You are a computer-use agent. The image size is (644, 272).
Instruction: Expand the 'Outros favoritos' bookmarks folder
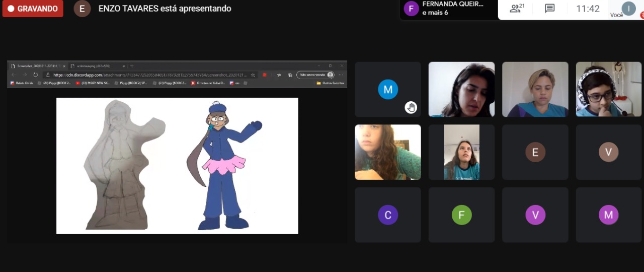[330, 83]
